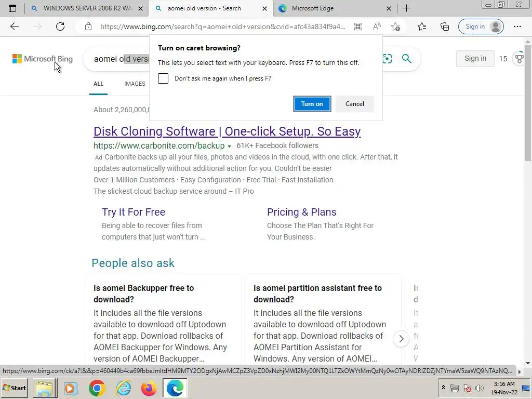The image size is (532, 399).
Task: Open a new tab with the plus icon
Action: coord(406,8)
